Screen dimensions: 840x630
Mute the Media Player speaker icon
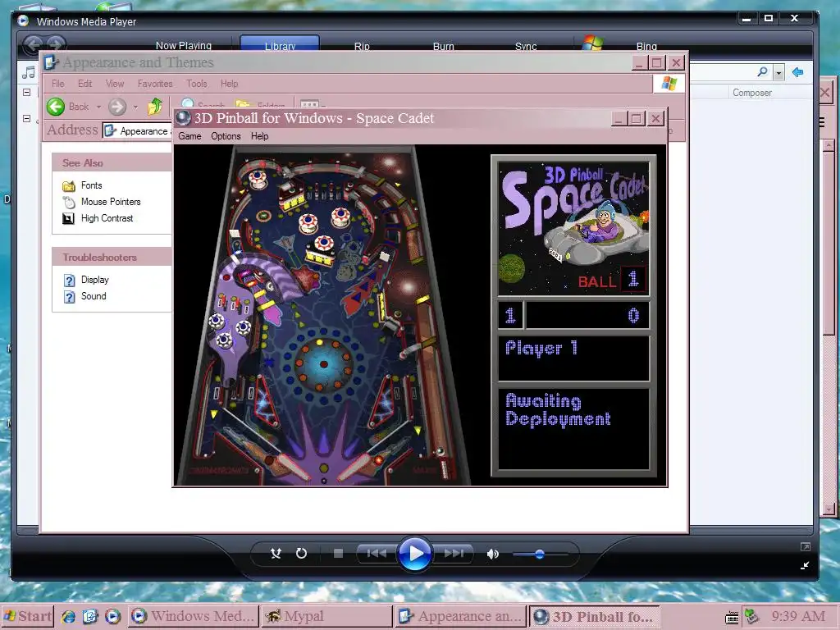[x=492, y=554]
